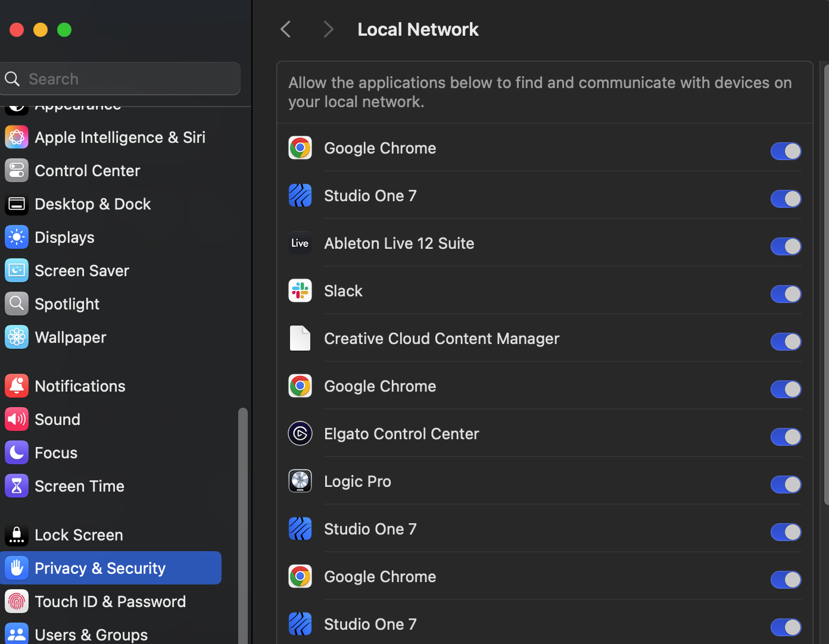This screenshot has height=644, width=829.
Task: Toggle Logic Pro local network switch
Action: click(x=786, y=484)
